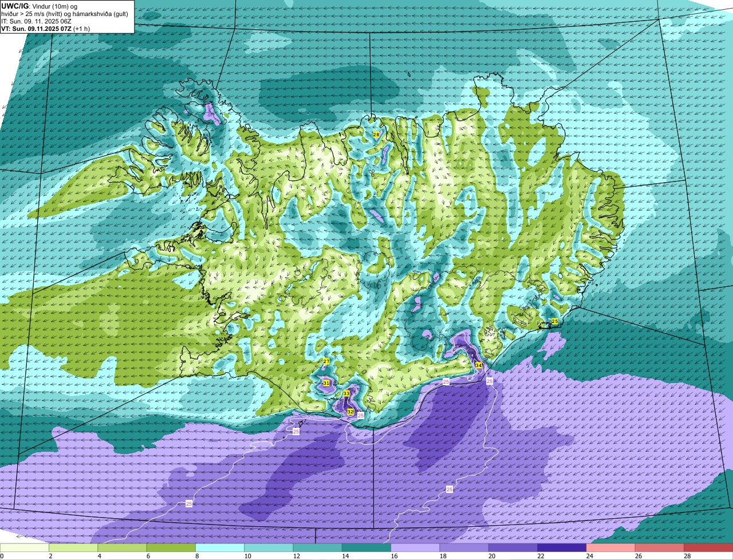Click legend scale number 2
The width and height of the screenshot is (733, 560).
[50, 556]
